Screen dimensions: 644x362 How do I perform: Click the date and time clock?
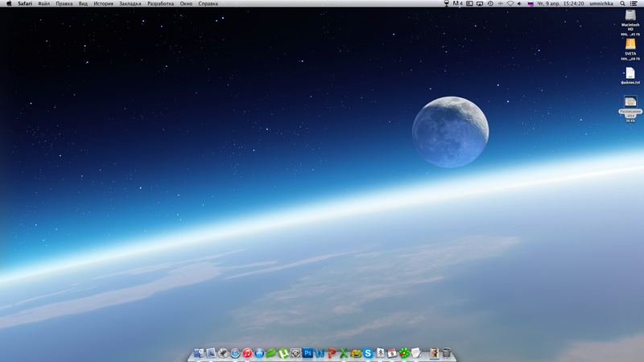pyautogui.click(x=560, y=4)
